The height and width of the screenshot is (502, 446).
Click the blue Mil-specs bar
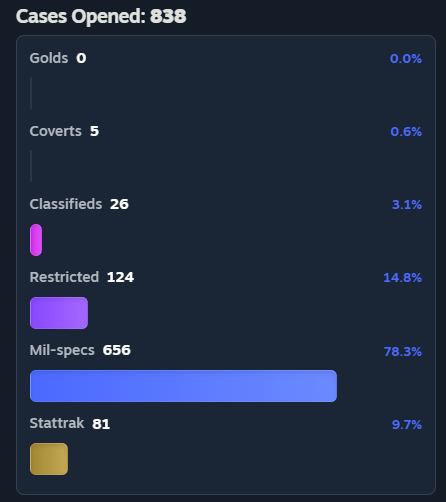(183, 386)
